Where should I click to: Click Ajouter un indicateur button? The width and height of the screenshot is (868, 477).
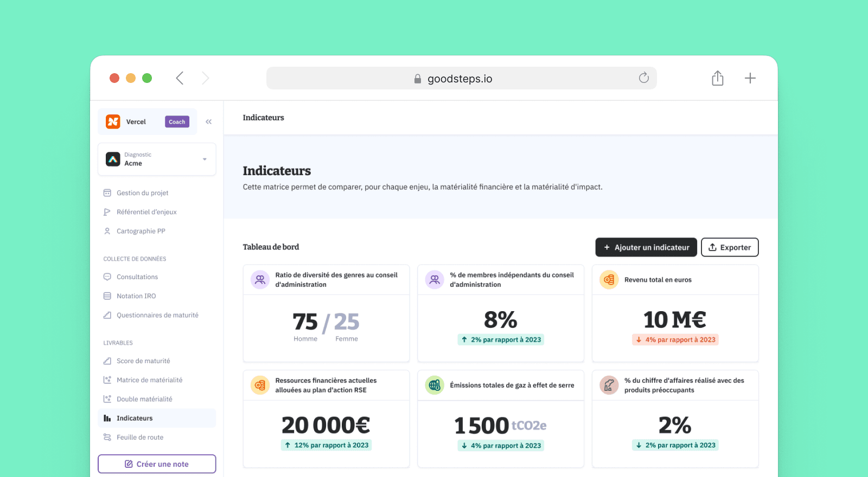point(646,247)
